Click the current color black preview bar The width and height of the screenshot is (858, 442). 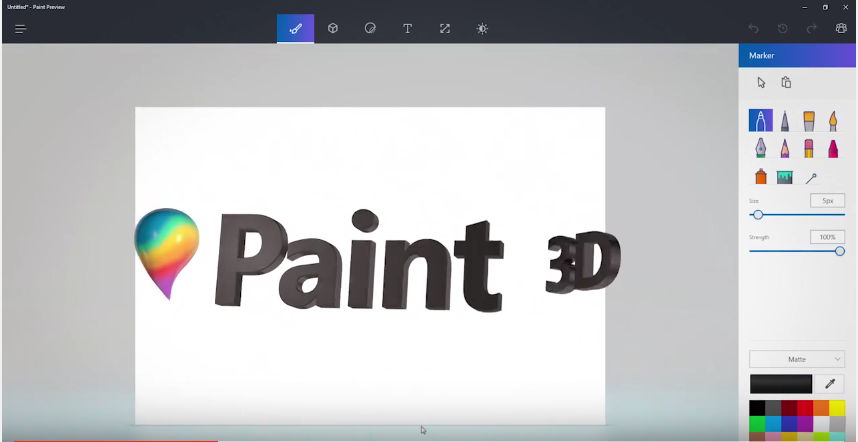pyautogui.click(x=781, y=384)
